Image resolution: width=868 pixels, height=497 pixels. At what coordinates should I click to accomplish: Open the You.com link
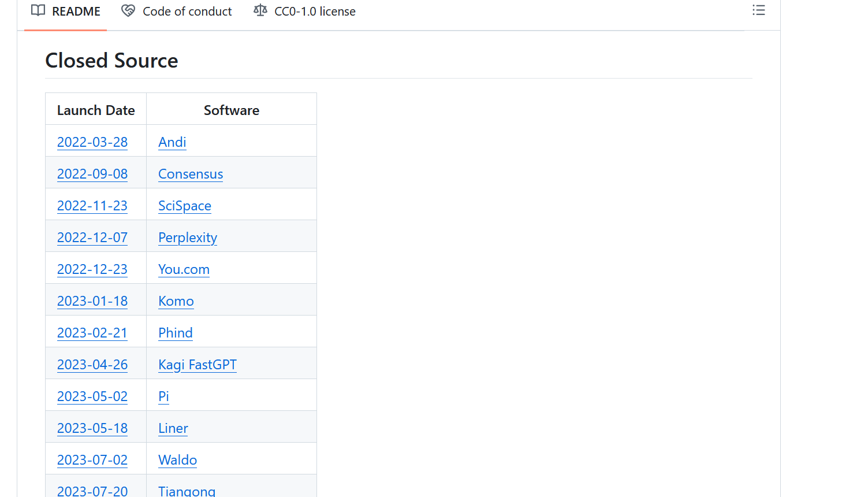tap(184, 269)
